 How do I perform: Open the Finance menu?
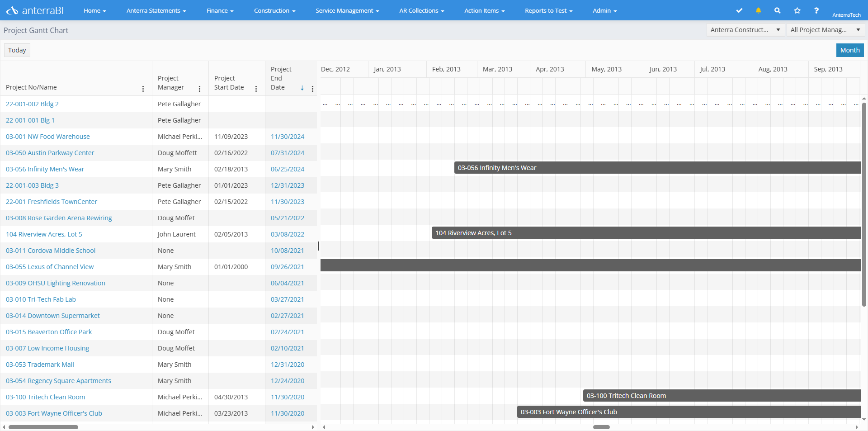tap(220, 10)
